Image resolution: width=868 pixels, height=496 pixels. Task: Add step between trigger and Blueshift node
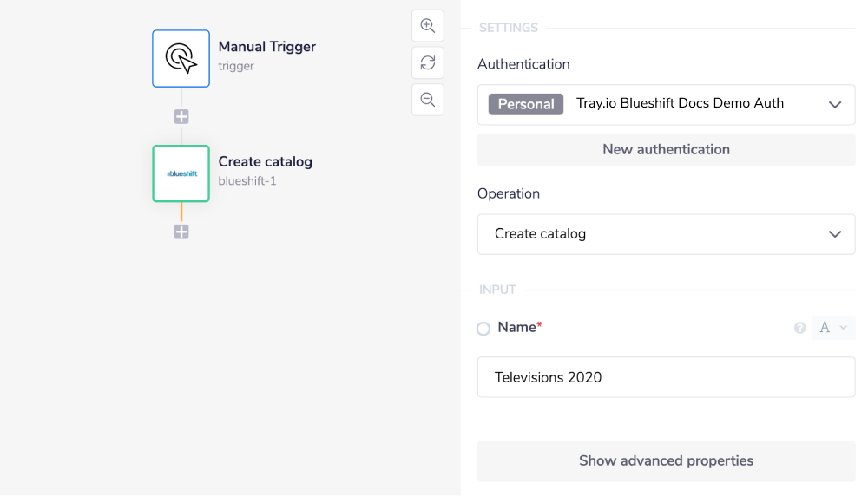181,117
